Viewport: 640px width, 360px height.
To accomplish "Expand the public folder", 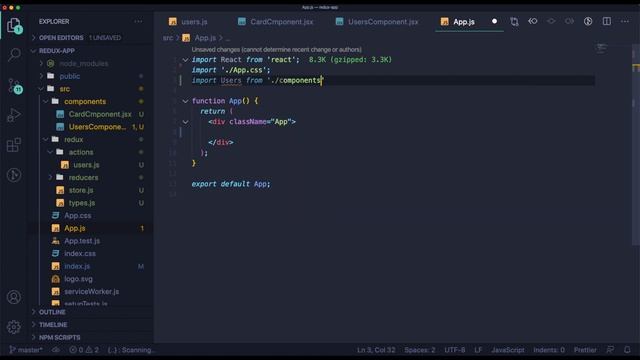I will pos(70,76).
